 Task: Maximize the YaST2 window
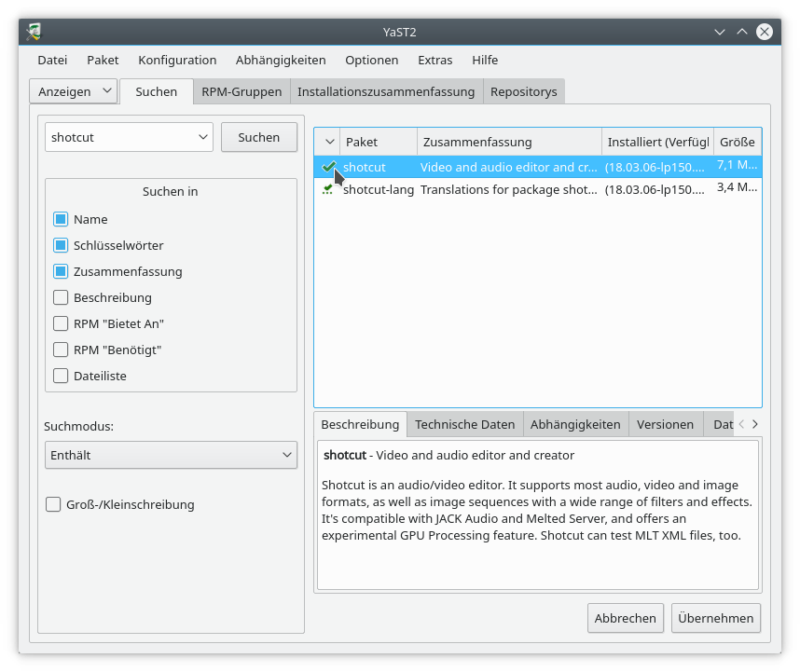pyautogui.click(x=742, y=32)
